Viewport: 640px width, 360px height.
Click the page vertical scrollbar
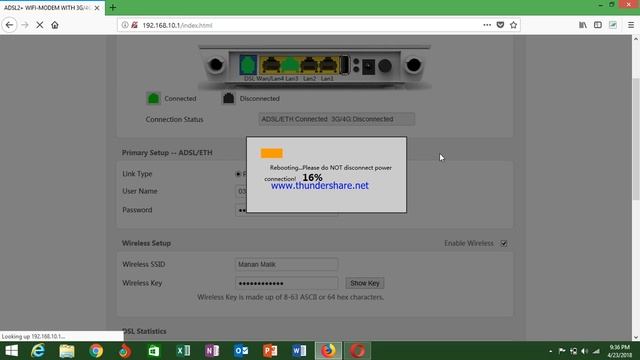coord(636,139)
